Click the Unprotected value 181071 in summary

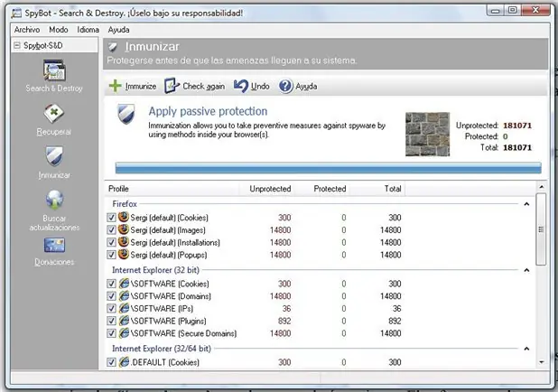(x=517, y=126)
